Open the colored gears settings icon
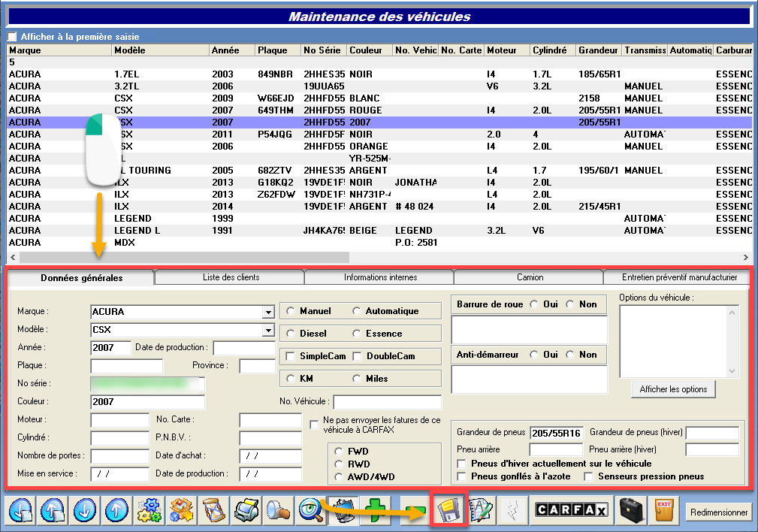Viewport: 758px width, 532px height. (x=149, y=510)
